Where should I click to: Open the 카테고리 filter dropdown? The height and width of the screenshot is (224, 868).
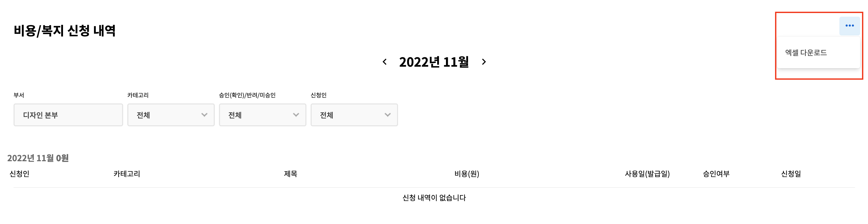(x=171, y=115)
